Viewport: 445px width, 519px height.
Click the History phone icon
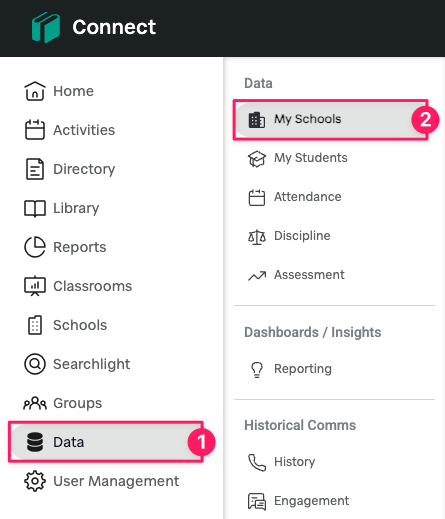click(257, 462)
